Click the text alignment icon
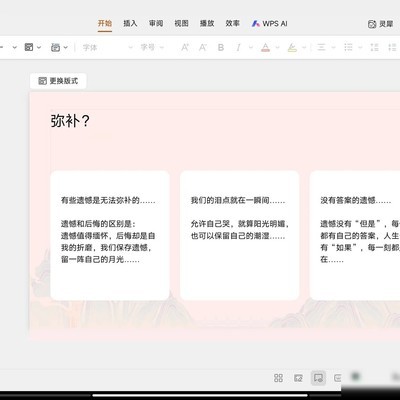Viewport: 400px width, 400px height. click(321, 47)
